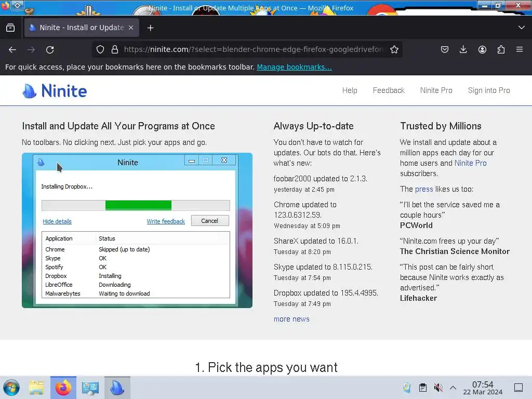
Task: Click 'Trusted by Millions' heading
Action: 441,126
